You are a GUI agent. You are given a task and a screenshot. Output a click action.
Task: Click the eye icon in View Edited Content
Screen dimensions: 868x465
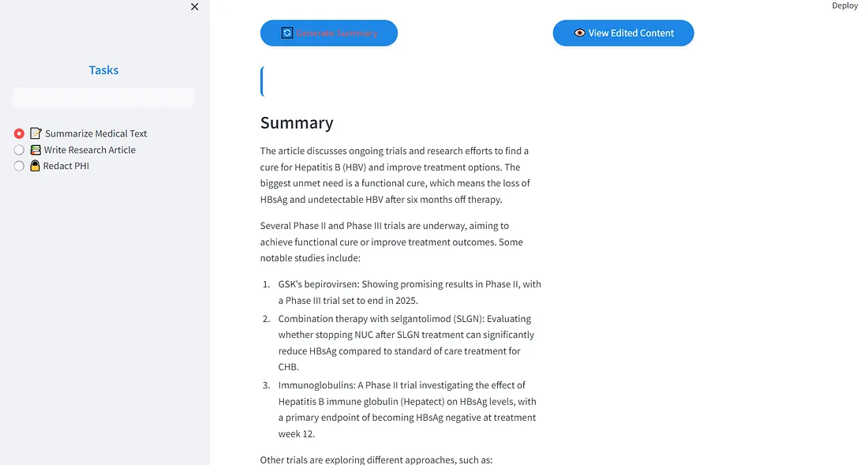click(x=580, y=33)
